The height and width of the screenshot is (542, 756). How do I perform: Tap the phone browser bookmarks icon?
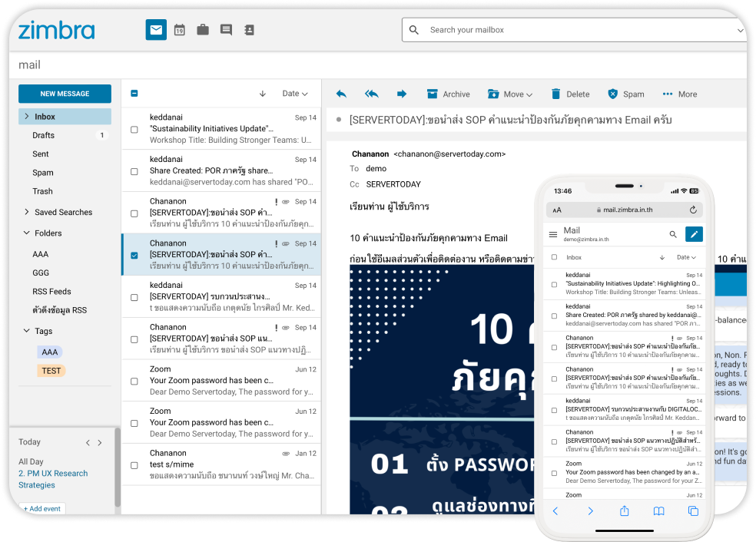(x=658, y=511)
